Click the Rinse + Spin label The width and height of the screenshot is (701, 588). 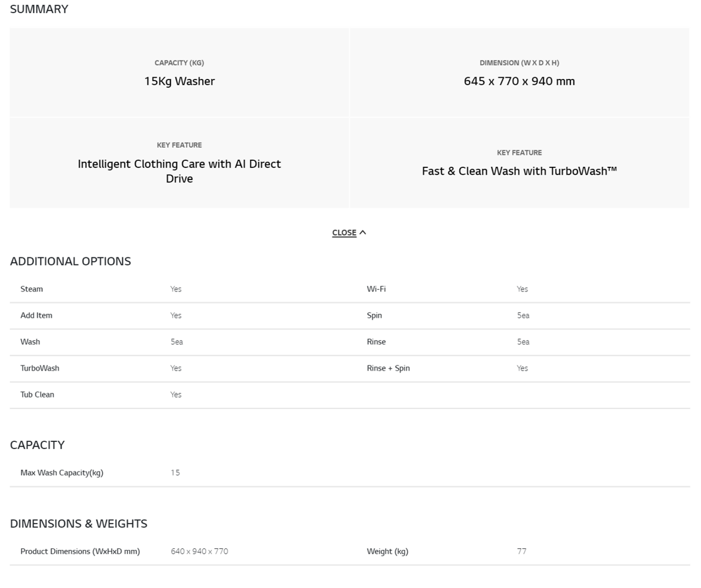click(x=388, y=368)
